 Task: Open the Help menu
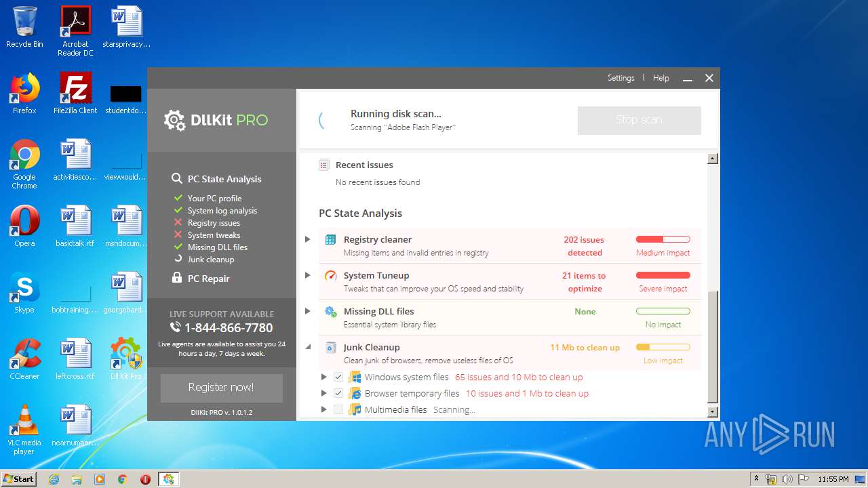[x=660, y=78]
